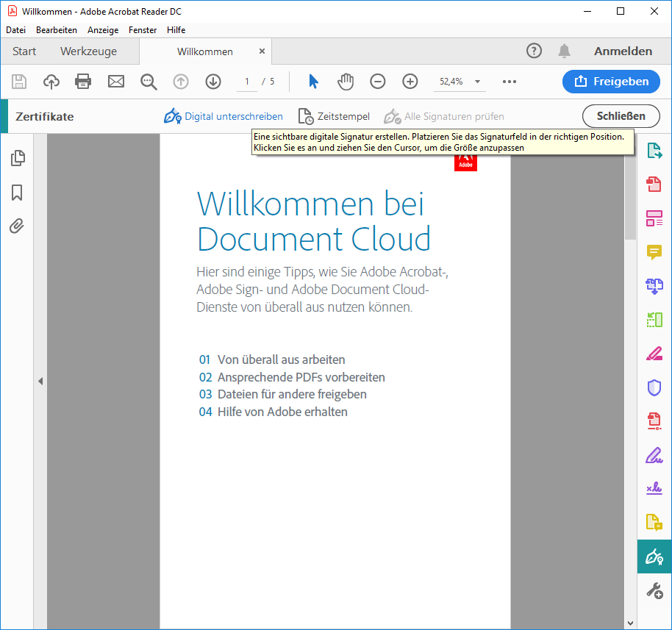Open Request Signatures tool icon
Viewport: 672px width, 630px height.
(654, 489)
